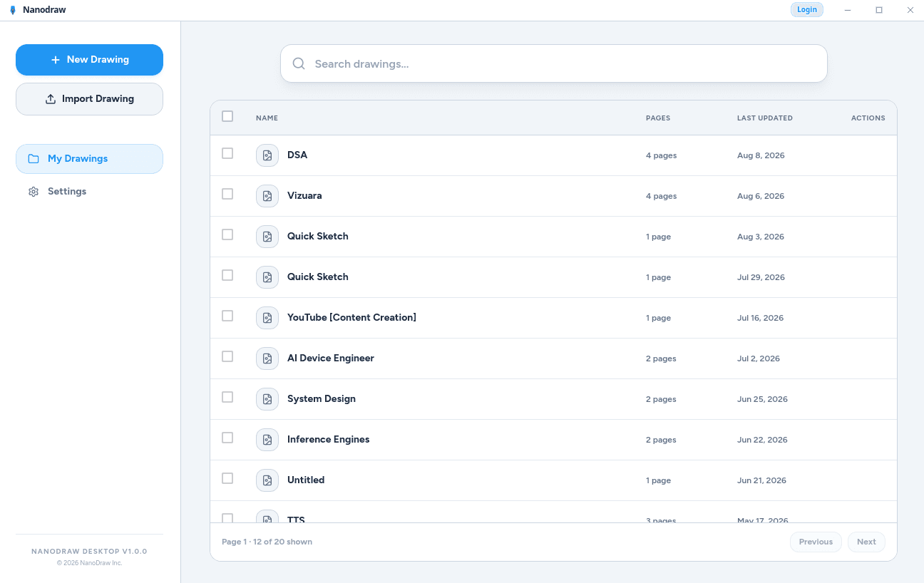Select the checkbox for Quick Sketch, Aug 3, 2026
This screenshot has width=924, height=583.
click(227, 234)
